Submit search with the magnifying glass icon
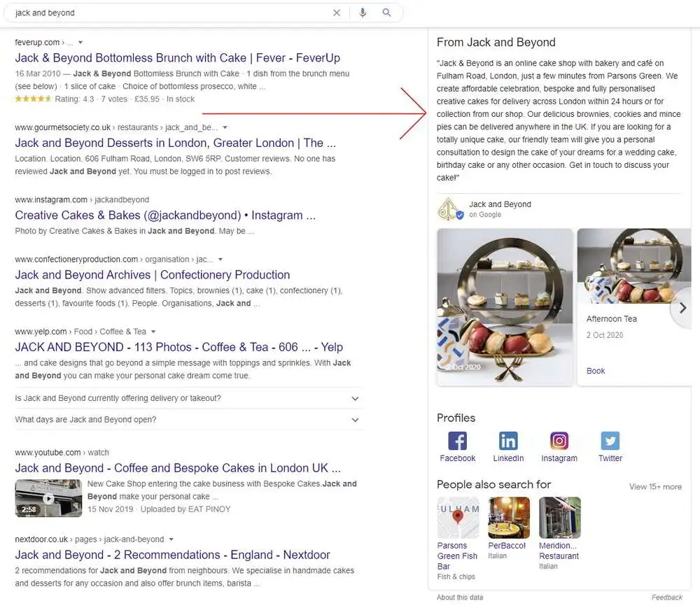Screen dimensions: 700x608 [x=386, y=13]
